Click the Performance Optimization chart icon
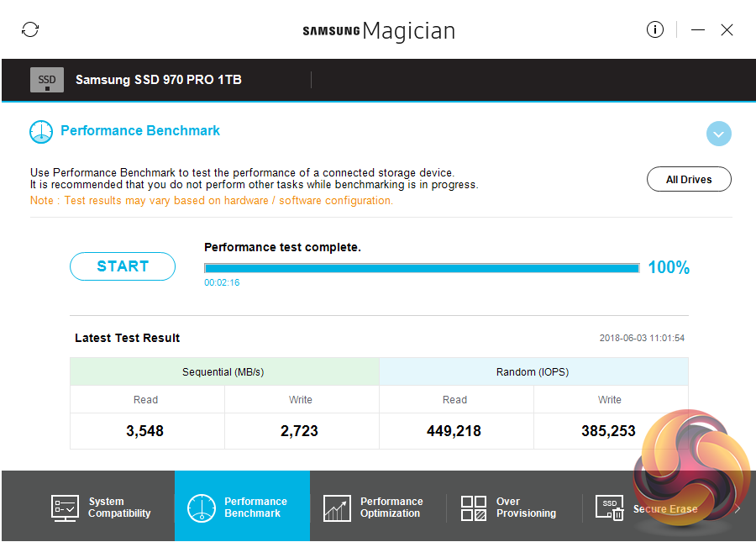The image size is (756, 542). pos(337,508)
